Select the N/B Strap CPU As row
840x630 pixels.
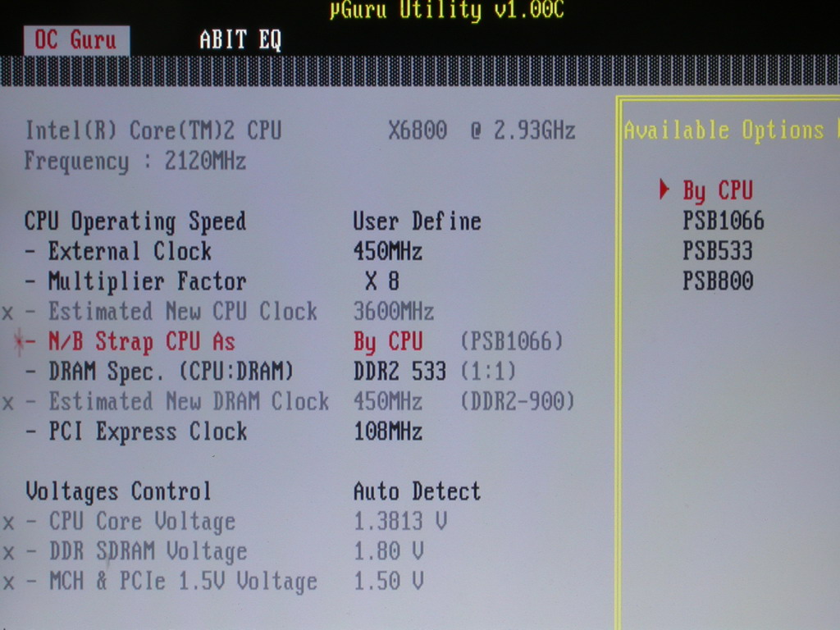tap(141, 342)
